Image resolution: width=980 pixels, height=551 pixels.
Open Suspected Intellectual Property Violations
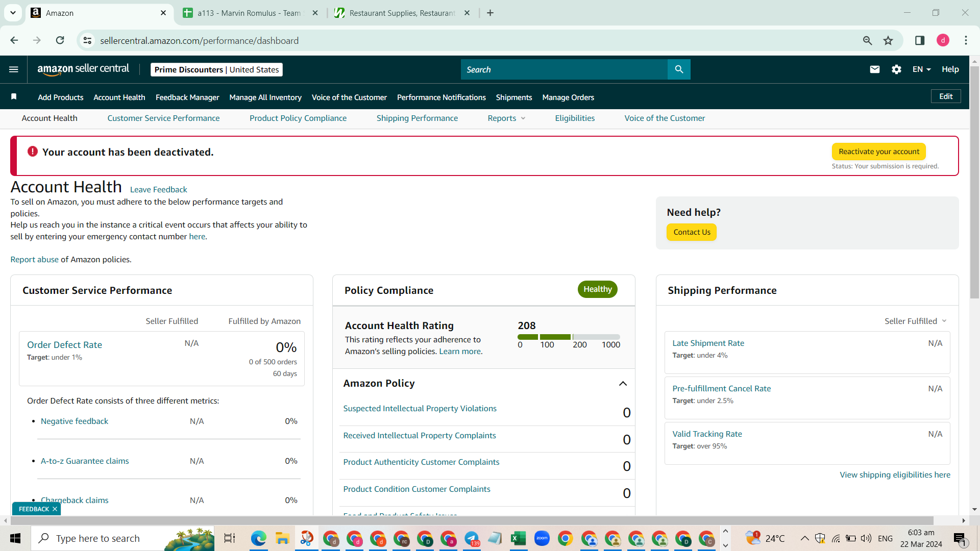[x=420, y=409]
